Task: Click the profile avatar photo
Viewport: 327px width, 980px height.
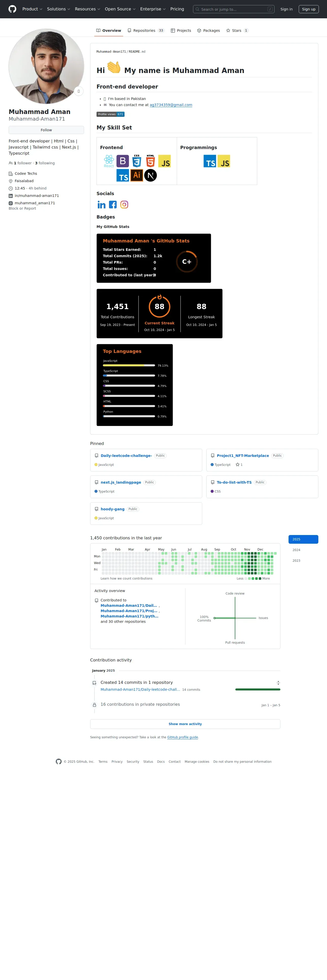Action: click(46, 66)
